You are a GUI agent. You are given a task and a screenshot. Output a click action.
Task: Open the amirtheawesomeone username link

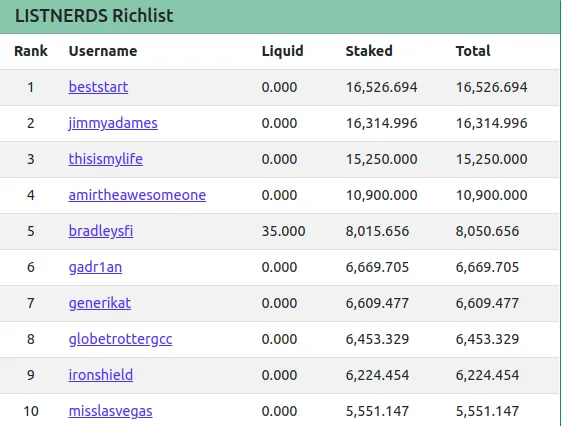pos(137,195)
